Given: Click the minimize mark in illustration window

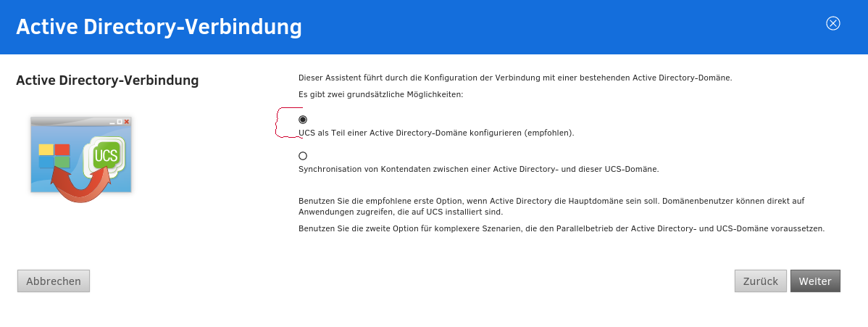Looking at the screenshot, I should [112, 122].
